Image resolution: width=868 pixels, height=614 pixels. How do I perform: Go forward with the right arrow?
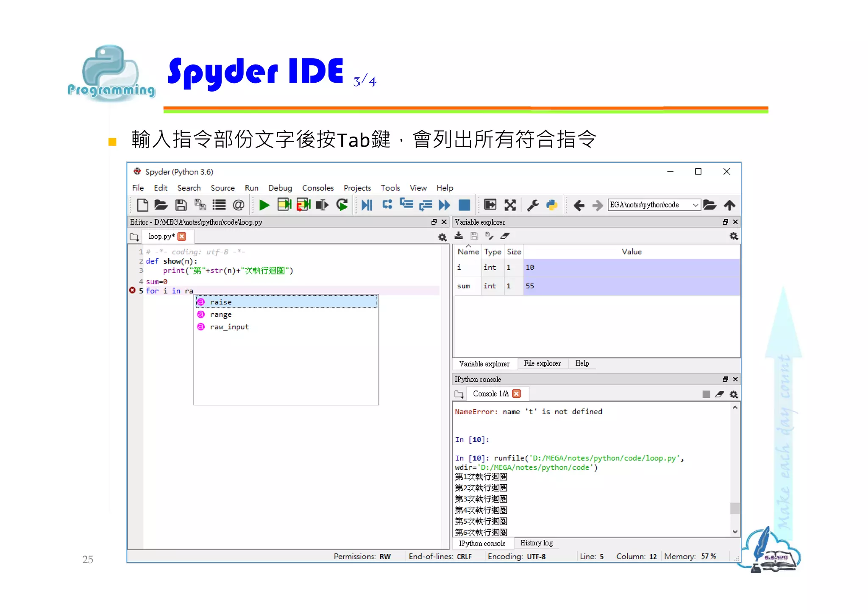click(x=598, y=206)
